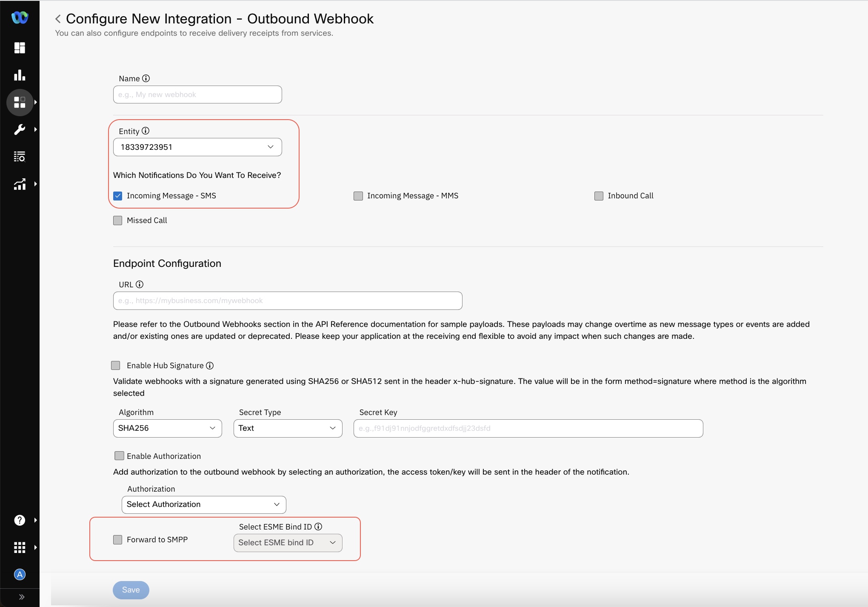Image resolution: width=868 pixels, height=607 pixels.
Task: Open the apps grid icon
Action: coord(20,547)
